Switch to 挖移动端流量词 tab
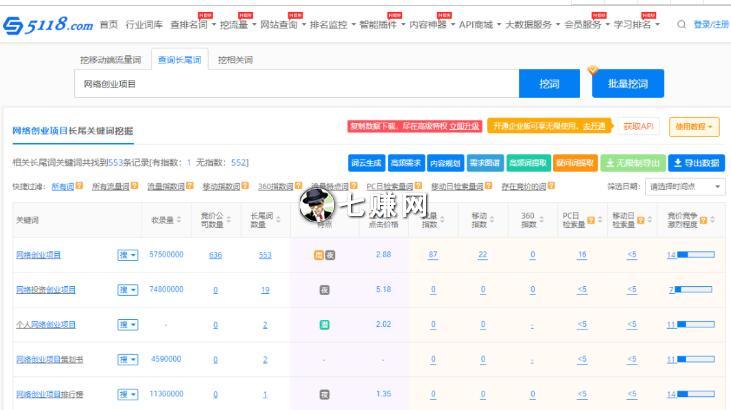731x410 pixels. point(110,60)
